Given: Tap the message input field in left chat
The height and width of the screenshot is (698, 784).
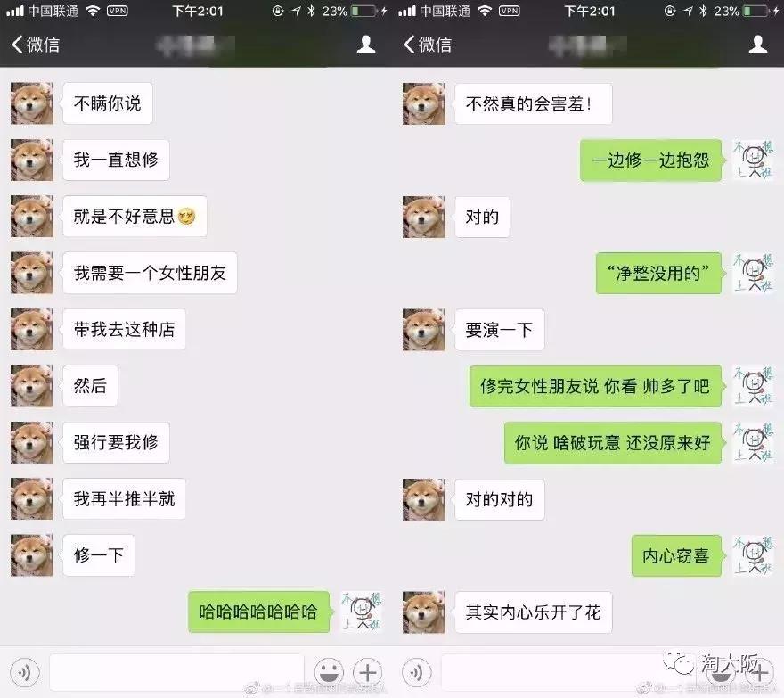Looking at the screenshot, I should [176, 672].
